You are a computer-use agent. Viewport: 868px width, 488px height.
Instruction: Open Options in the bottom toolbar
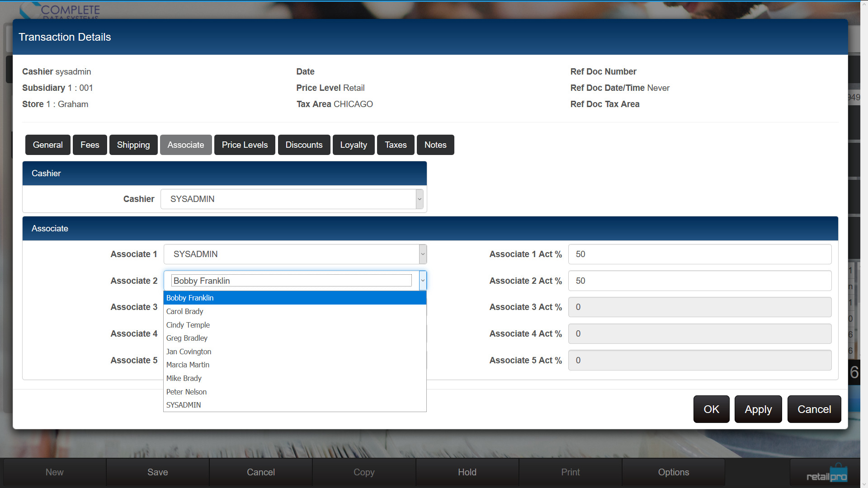[673, 472]
